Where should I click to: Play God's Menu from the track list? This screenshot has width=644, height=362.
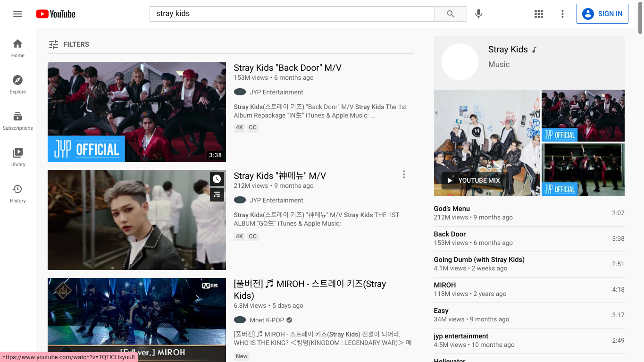pyautogui.click(x=529, y=213)
